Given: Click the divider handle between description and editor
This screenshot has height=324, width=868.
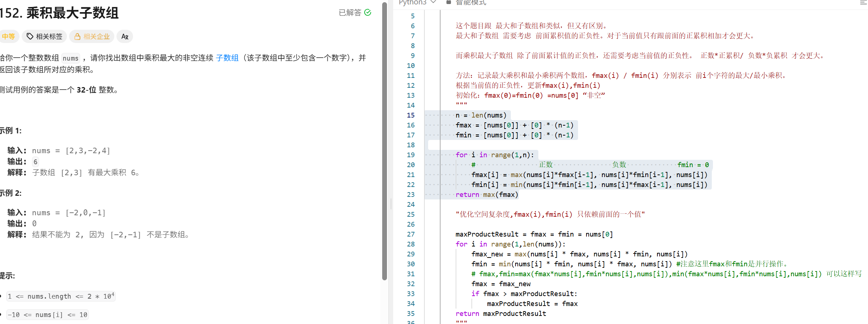Looking at the screenshot, I should pos(391,203).
